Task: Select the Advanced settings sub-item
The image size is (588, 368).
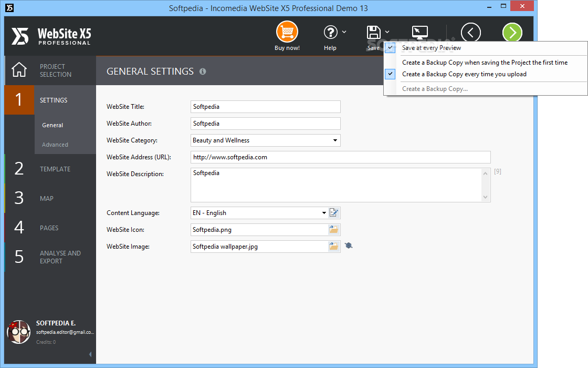Action: 55,145
